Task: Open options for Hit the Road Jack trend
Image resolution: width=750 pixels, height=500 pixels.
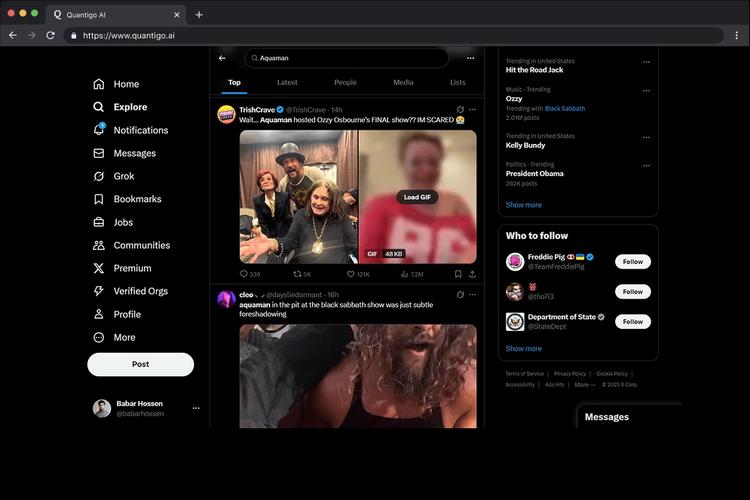Action: tap(647, 62)
